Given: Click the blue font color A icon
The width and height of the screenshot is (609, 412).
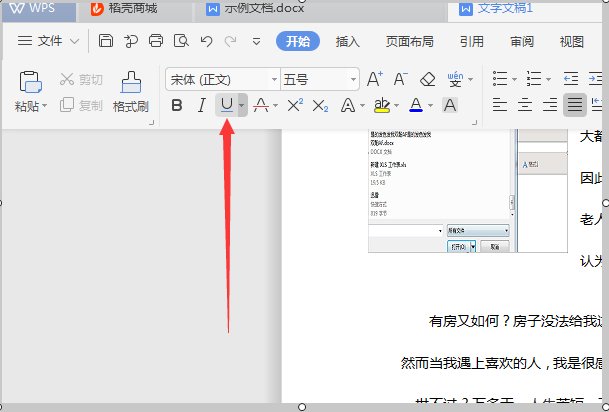Looking at the screenshot, I should [x=416, y=105].
